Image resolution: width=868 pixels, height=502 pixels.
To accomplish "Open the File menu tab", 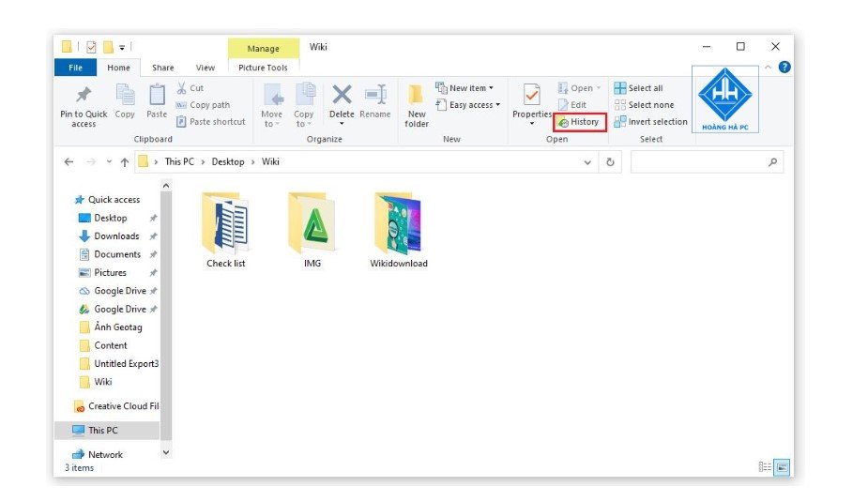I will click(x=75, y=68).
